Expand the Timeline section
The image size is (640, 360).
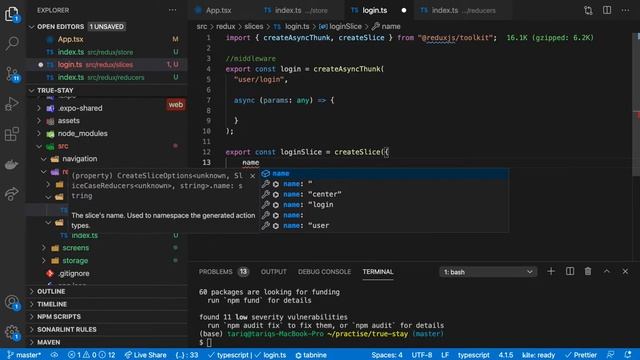[106, 304]
